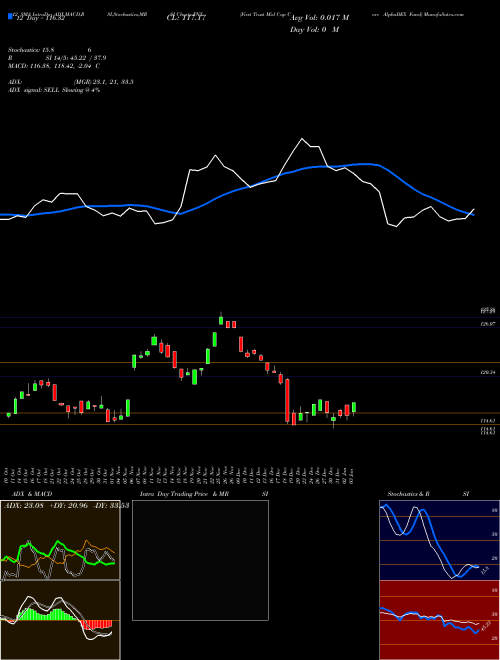The height and width of the screenshot is (660, 500).
Task: Click the ADX indicator chart panel
Action: pos(60,540)
